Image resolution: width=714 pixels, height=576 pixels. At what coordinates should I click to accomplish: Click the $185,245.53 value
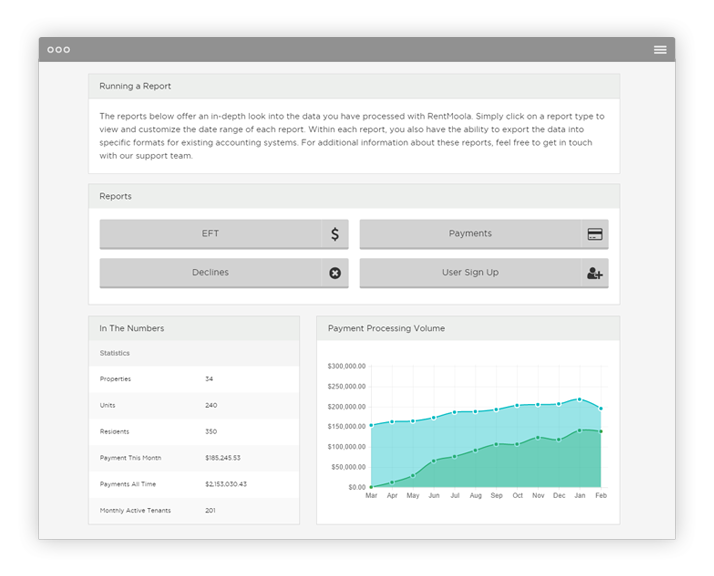[223, 458]
